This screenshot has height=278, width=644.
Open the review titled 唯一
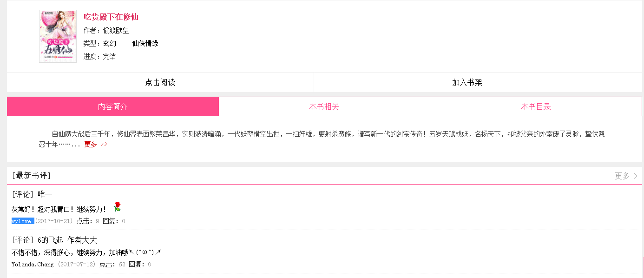pos(45,194)
